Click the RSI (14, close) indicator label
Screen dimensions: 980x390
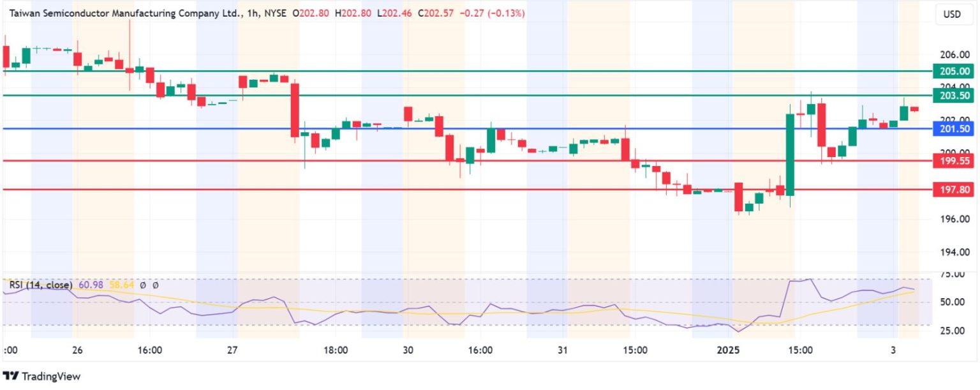click(41, 285)
